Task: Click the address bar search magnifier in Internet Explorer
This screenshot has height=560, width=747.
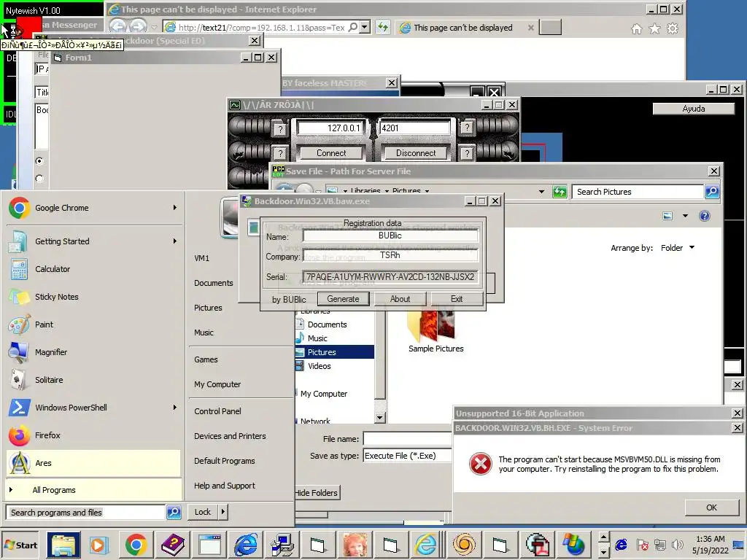Action: click(353, 28)
